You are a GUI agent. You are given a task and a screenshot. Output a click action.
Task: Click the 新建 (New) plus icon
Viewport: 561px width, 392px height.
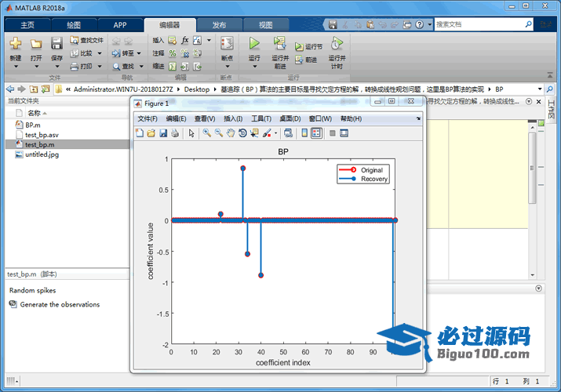(x=16, y=44)
